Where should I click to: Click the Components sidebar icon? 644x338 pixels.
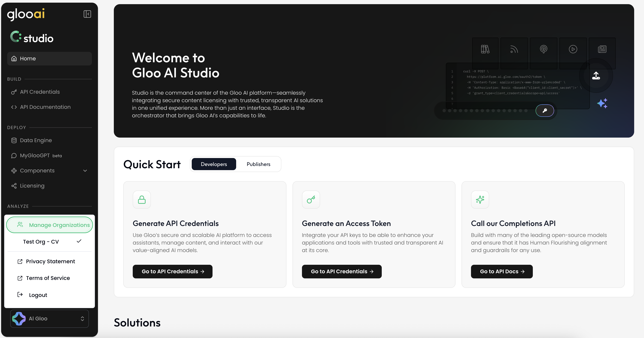pyautogui.click(x=14, y=171)
